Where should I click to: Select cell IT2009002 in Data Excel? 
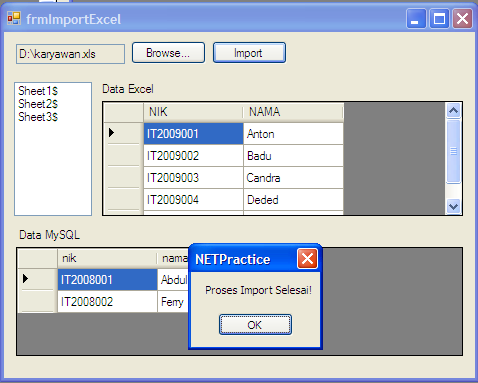193,156
